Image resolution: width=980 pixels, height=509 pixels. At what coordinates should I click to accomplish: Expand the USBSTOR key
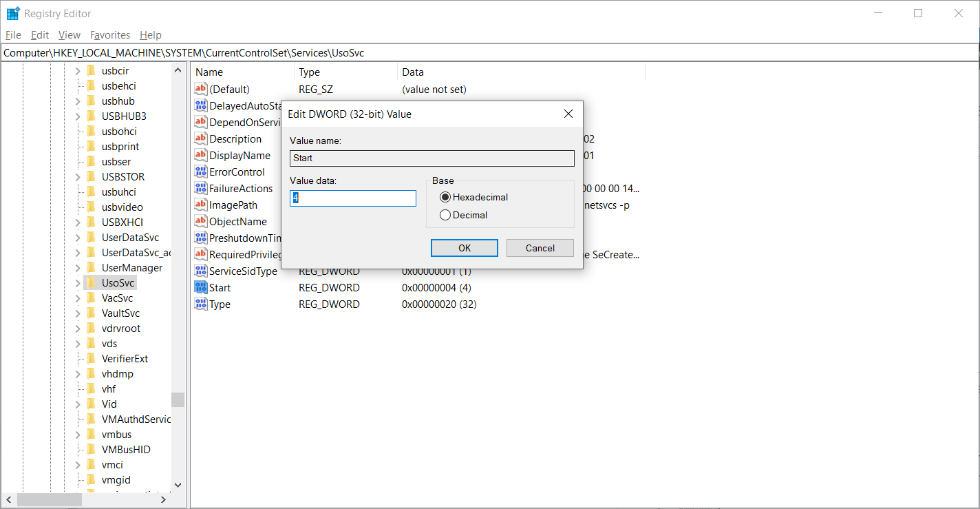[x=78, y=176]
